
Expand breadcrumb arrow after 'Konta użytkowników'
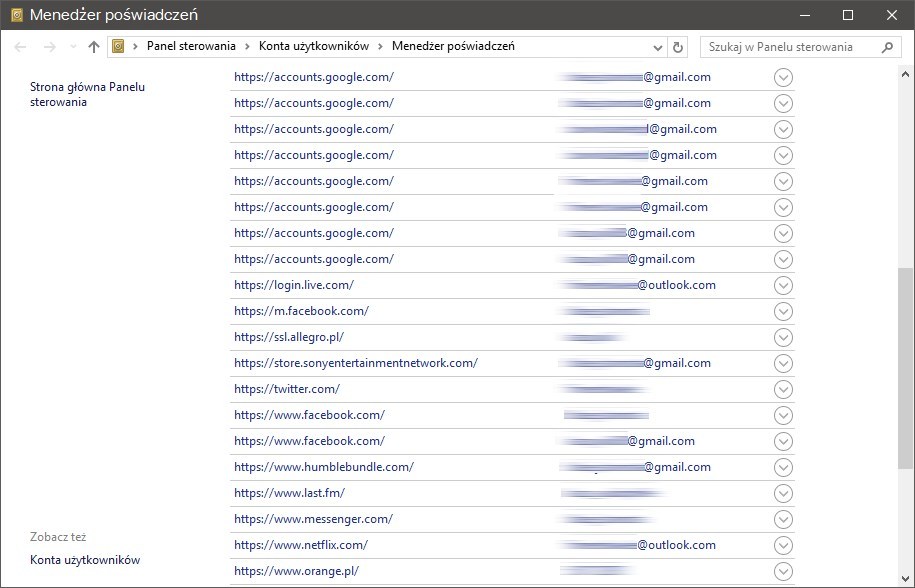tap(380, 47)
